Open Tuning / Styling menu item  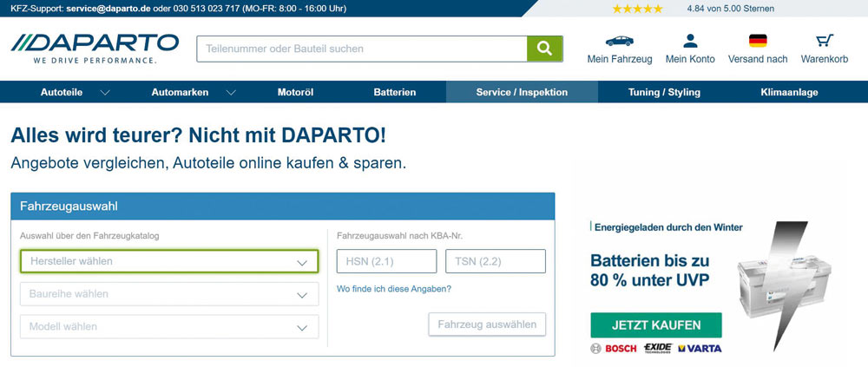click(664, 93)
